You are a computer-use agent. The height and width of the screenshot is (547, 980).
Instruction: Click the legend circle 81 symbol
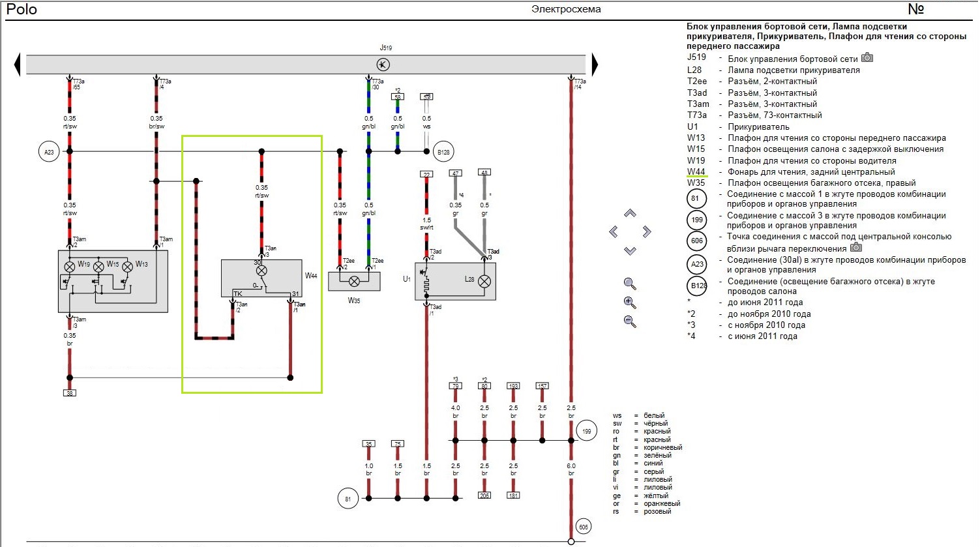tap(697, 199)
